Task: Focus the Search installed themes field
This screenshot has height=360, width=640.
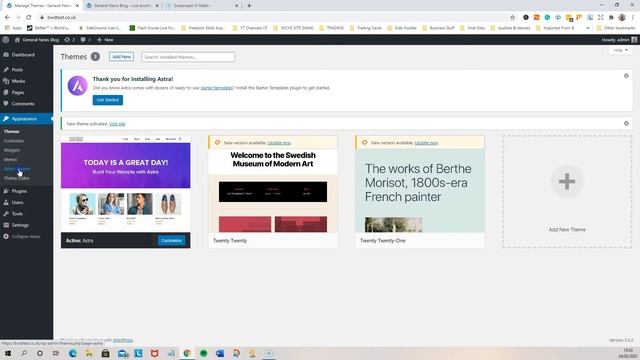Action: pyautogui.click(x=188, y=57)
